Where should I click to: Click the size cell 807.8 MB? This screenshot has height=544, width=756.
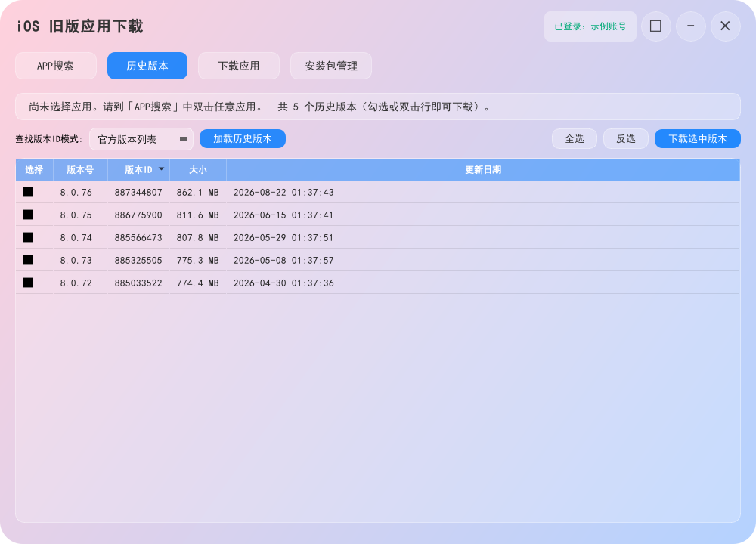pyautogui.click(x=197, y=238)
